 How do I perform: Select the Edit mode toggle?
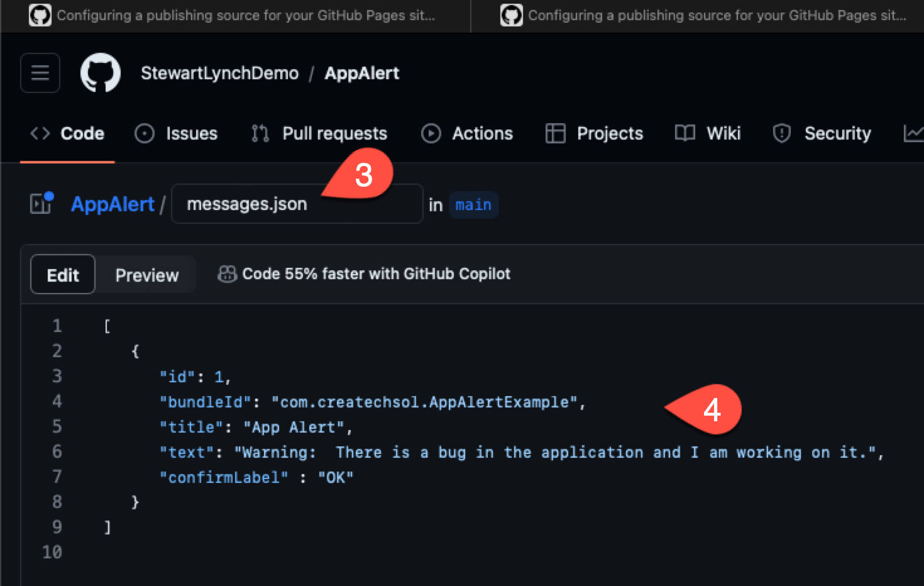[x=63, y=275]
